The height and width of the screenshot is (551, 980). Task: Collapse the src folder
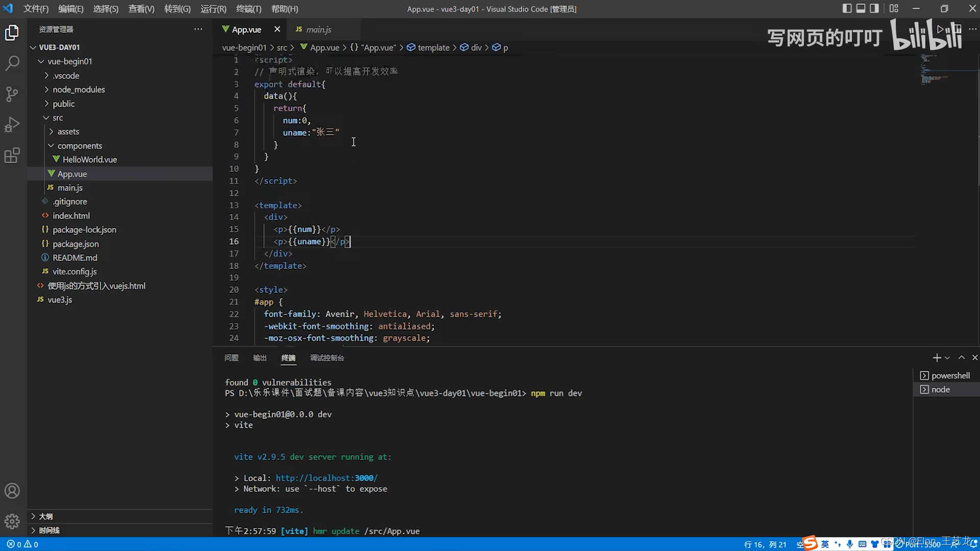coord(58,118)
